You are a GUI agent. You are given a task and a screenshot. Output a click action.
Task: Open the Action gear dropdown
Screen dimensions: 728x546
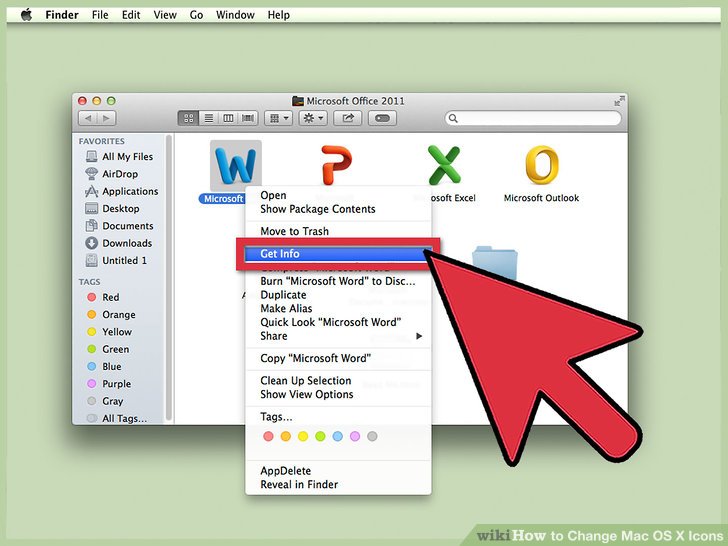click(313, 118)
